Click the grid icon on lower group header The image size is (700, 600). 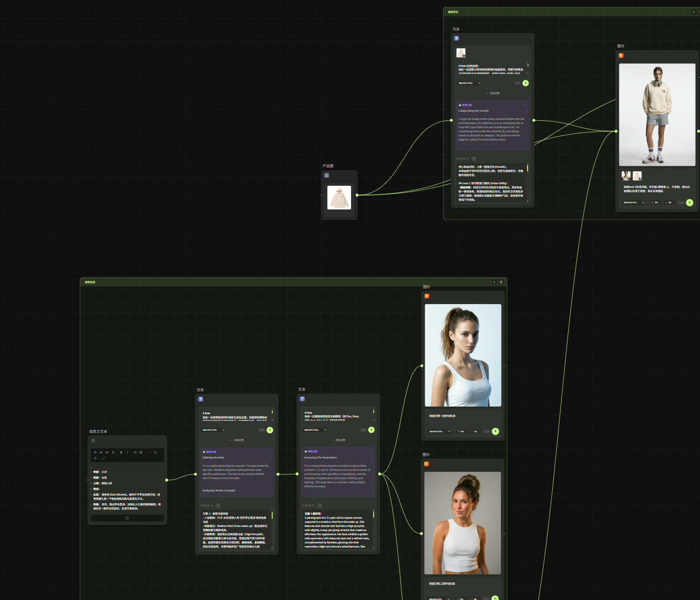[501, 282]
